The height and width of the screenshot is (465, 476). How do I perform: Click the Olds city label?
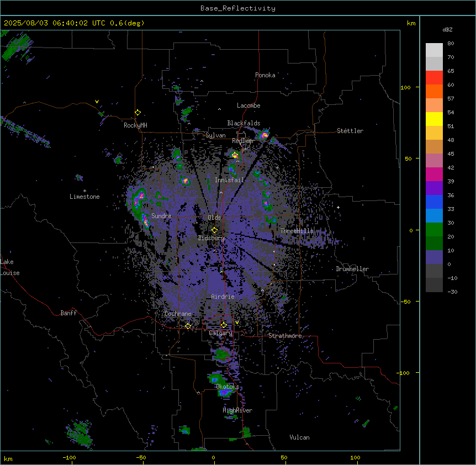[214, 218]
